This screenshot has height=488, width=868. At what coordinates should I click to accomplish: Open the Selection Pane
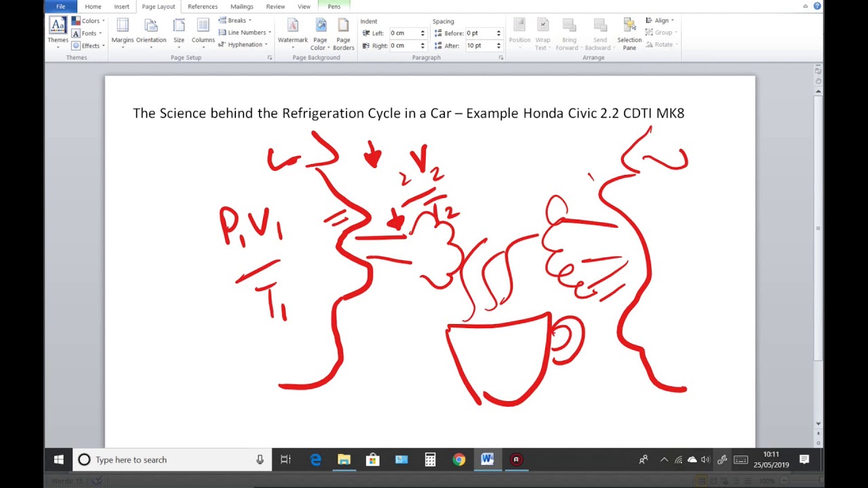629,34
